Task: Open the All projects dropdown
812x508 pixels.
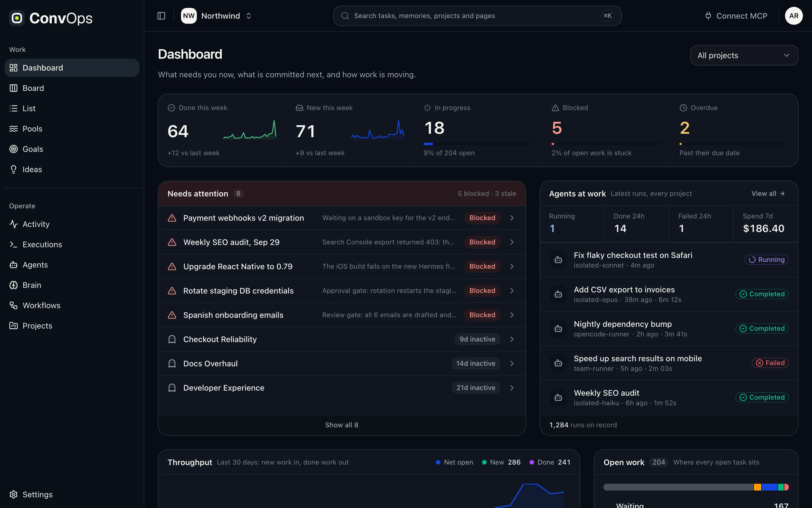Action: [x=744, y=55]
